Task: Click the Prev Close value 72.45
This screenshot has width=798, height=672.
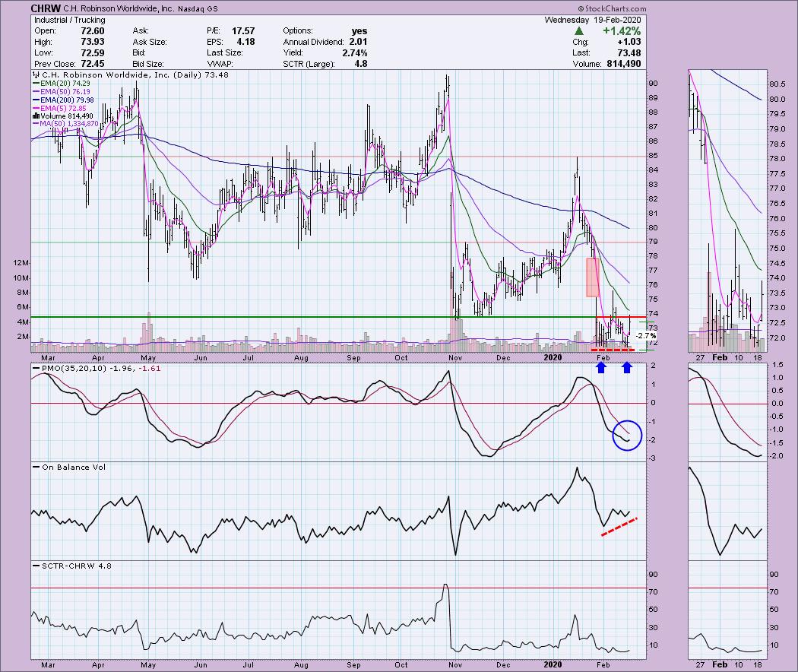Action: pyautogui.click(x=93, y=64)
